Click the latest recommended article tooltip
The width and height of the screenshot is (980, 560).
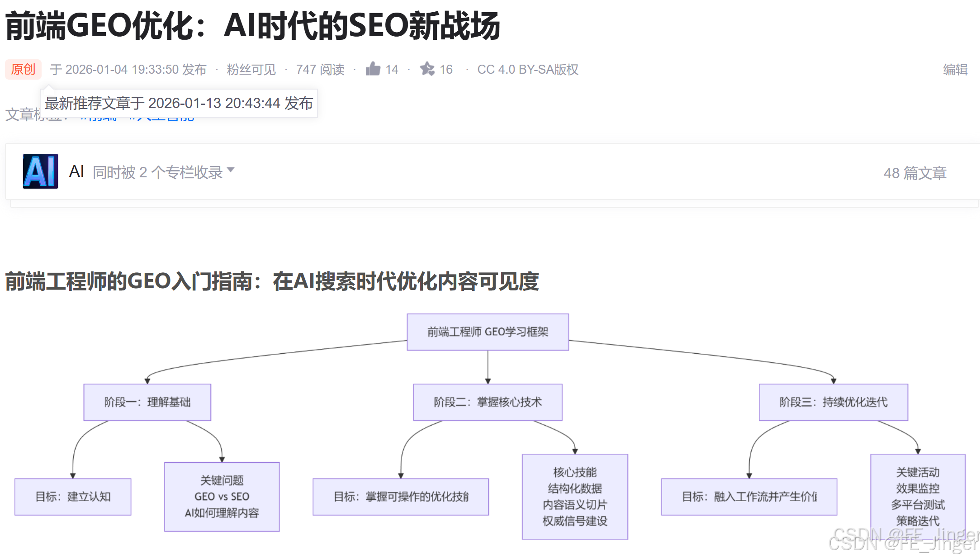coord(179,103)
